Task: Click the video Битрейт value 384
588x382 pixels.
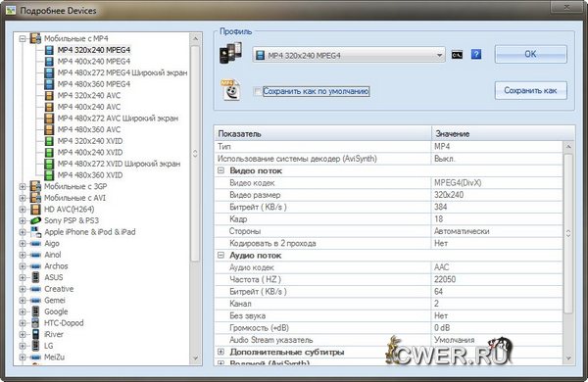Action: 441,207
